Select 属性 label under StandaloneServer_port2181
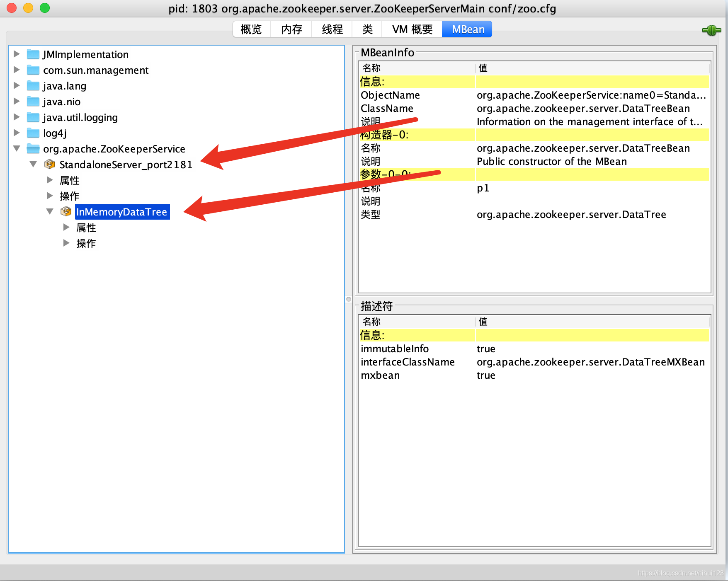 point(70,180)
